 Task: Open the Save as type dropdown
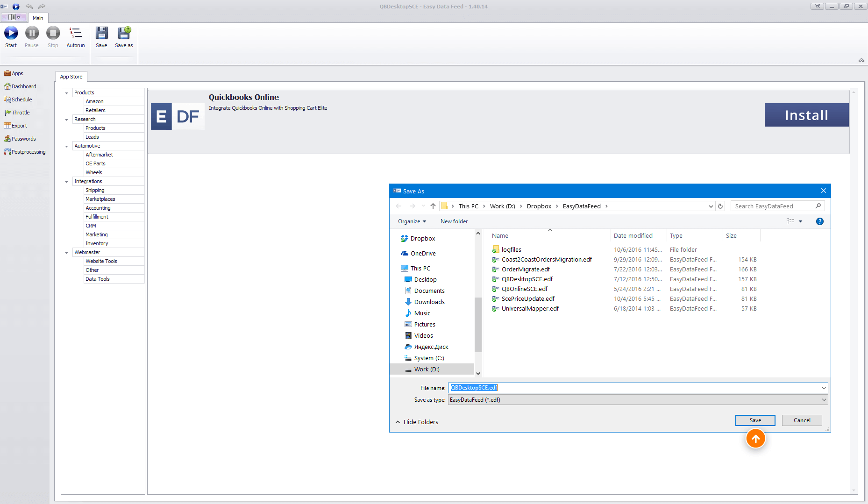pyautogui.click(x=638, y=400)
